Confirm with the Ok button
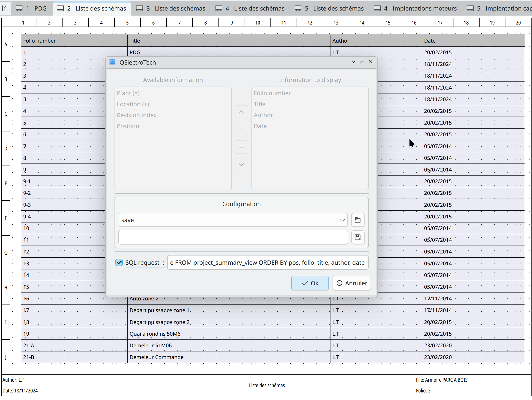This screenshot has height=400, width=532. tap(310, 283)
